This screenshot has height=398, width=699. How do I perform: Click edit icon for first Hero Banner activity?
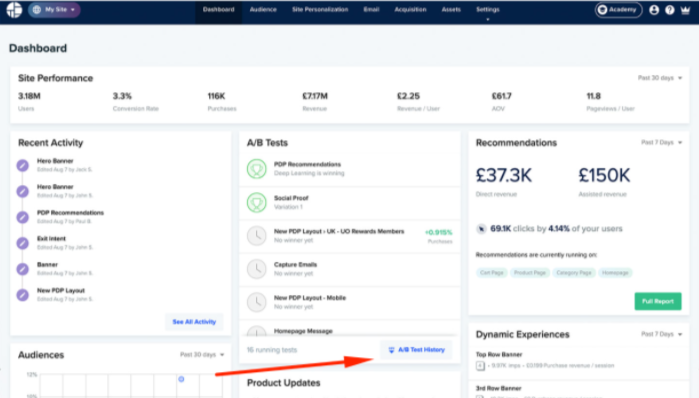(x=23, y=165)
